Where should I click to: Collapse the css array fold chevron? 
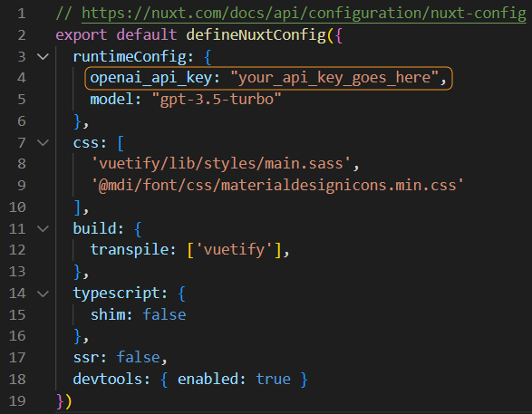point(44,142)
